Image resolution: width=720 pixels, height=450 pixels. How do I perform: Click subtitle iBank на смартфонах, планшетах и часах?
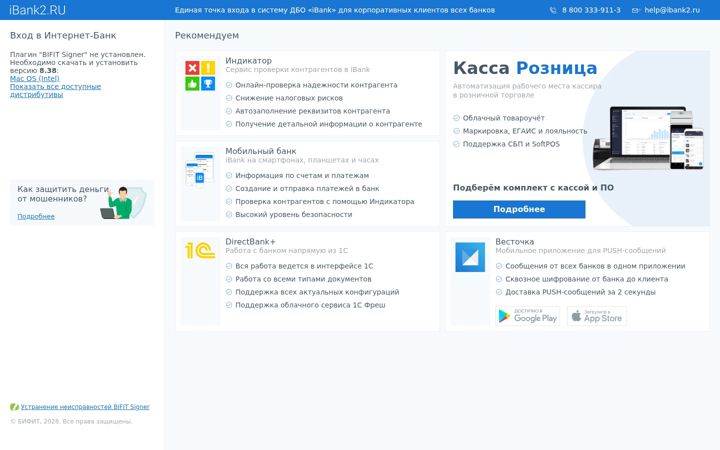(302, 160)
